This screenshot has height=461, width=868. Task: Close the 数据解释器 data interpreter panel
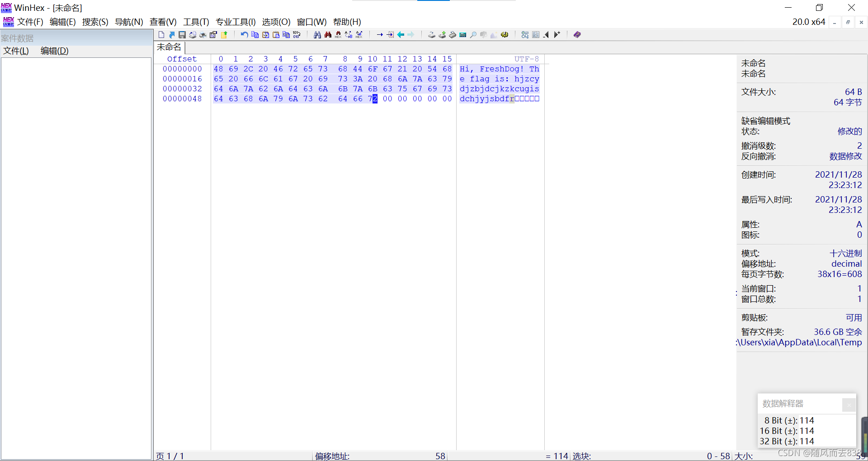(x=849, y=405)
